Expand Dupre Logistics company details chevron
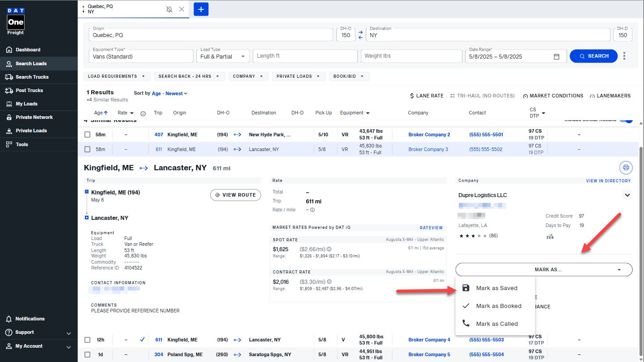 coord(627,195)
